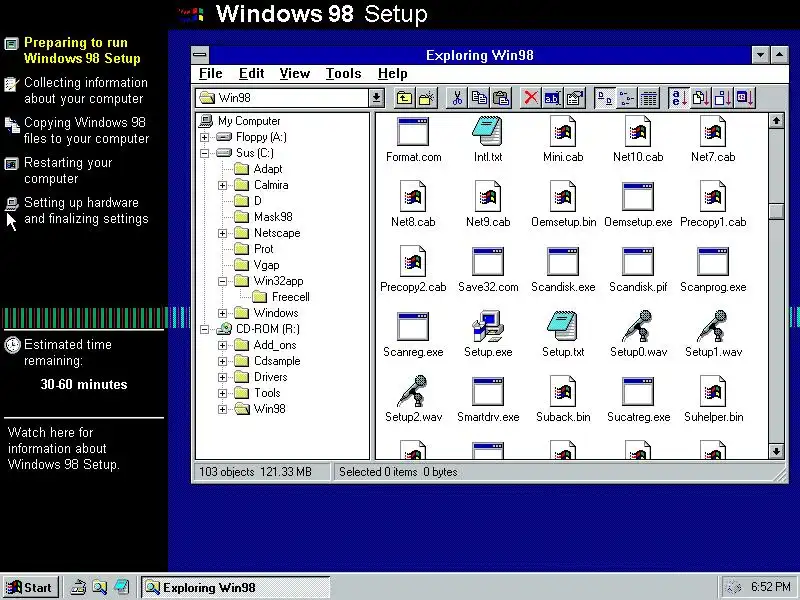Screen dimensions: 800x600
Task: Select the Scanreg.exe file icon
Action: click(x=413, y=327)
